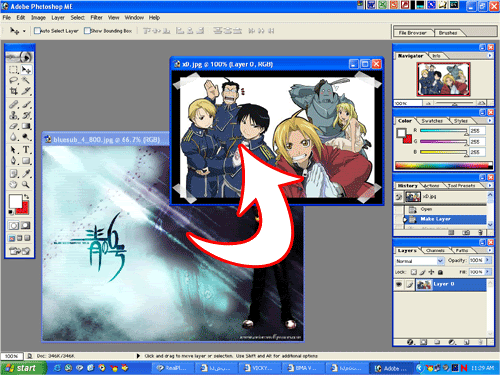Select the Crop tool
Image resolution: width=500 pixels, height=375 pixels.
[13, 91]
